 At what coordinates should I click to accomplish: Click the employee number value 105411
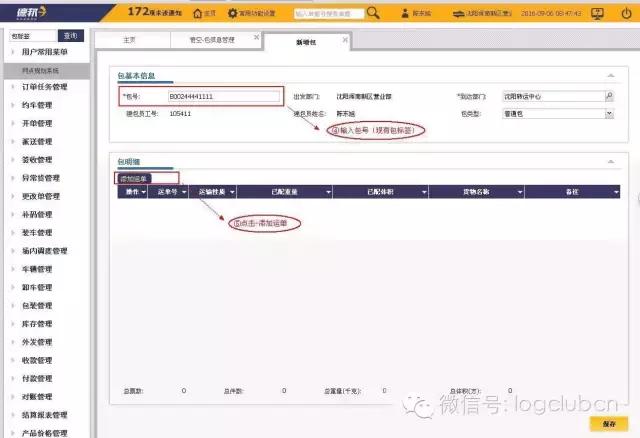180,113
